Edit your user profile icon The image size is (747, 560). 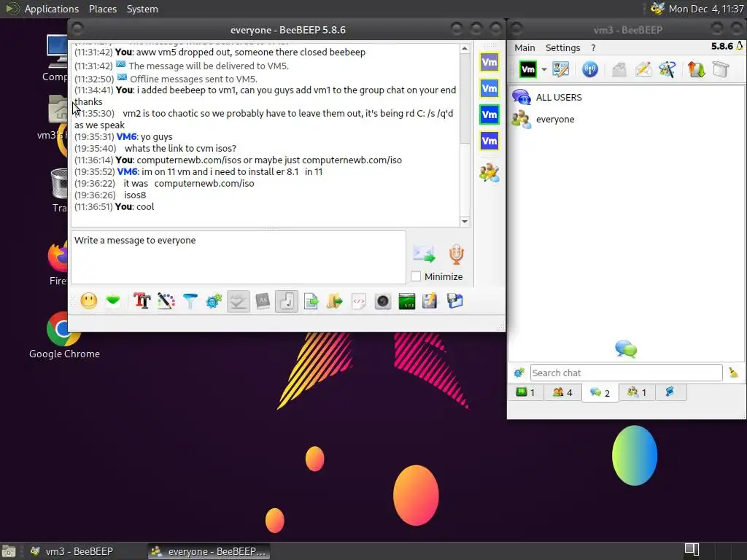click(x=561, y=69)
